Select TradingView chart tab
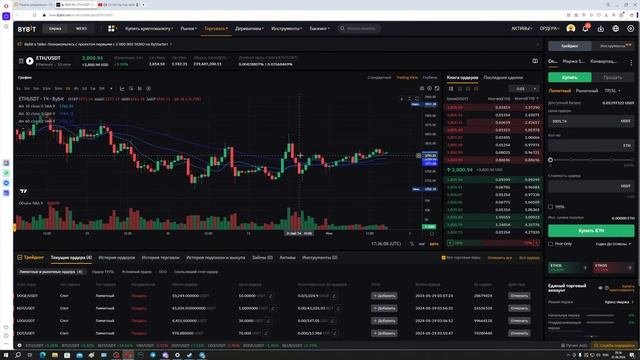Screen dimensions: 640x360 pos(407,77)
